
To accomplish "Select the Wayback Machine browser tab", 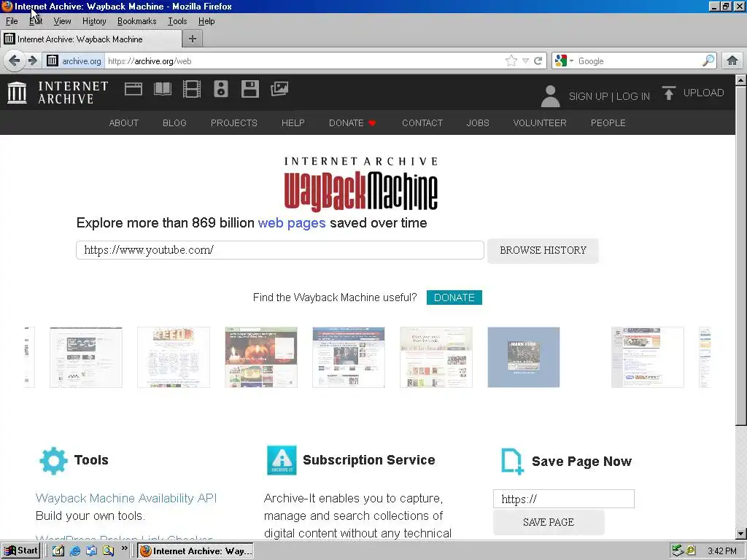I will [x=91, y=39].
